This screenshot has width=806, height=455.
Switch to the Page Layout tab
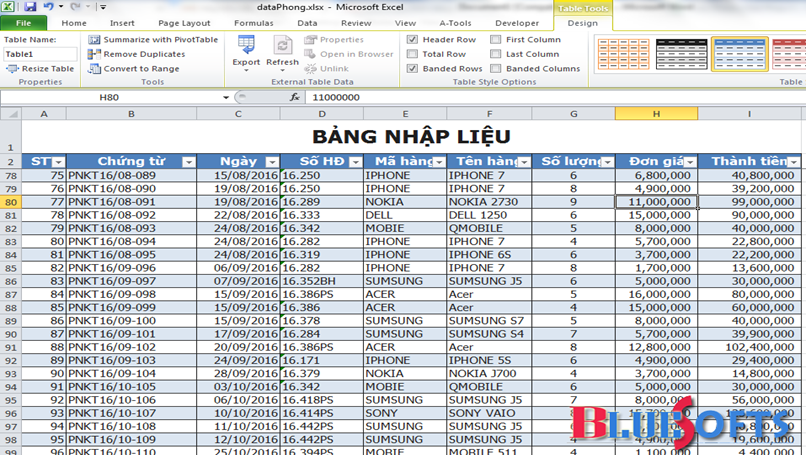click(x=184, y=23)
